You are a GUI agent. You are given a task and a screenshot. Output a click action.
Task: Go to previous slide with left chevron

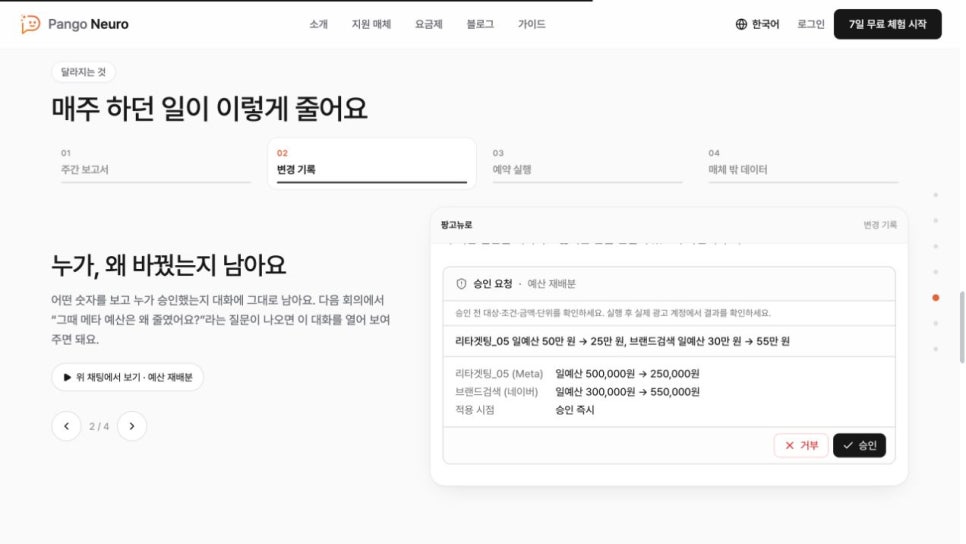pyautogui.click(x=67, y=426)
